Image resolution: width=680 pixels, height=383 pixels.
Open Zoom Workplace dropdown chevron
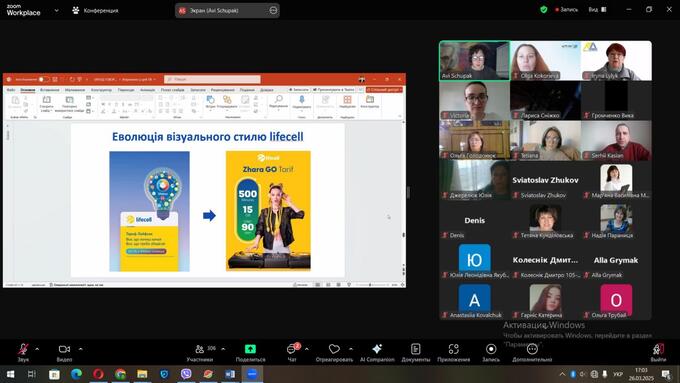pyautogui.click(x=56, y=10)
